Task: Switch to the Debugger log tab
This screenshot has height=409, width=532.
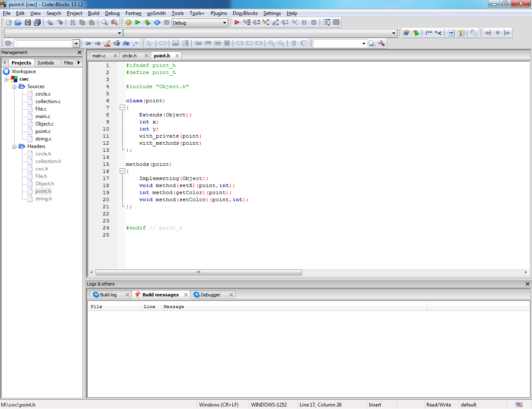Action: point(210,295)
